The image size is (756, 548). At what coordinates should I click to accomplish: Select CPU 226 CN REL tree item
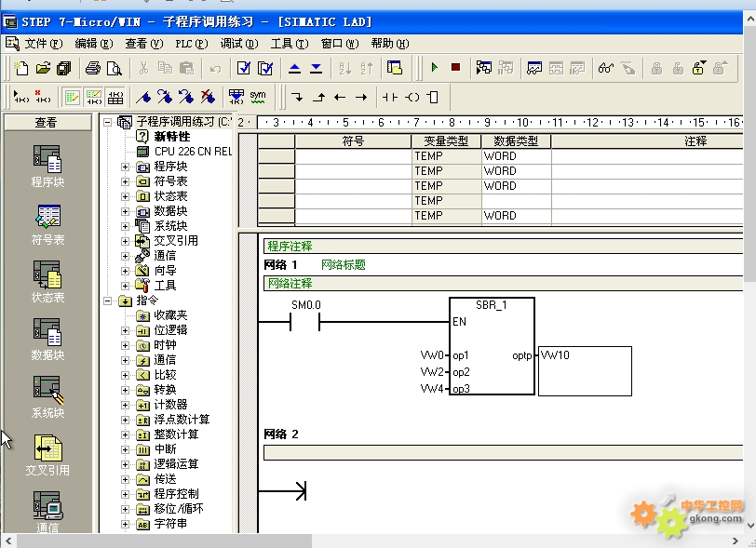coord(193,152)
